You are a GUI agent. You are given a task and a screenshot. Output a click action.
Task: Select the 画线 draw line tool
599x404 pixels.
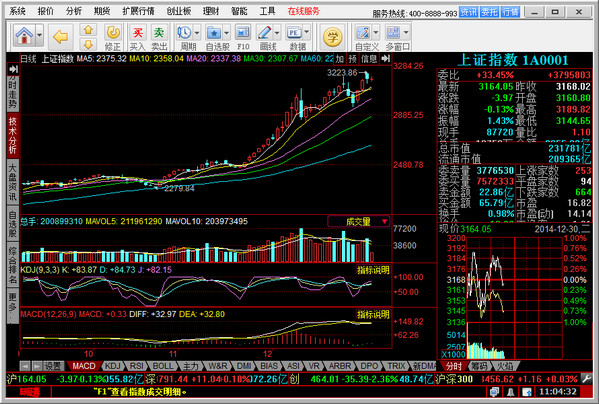tap(264, 37)
